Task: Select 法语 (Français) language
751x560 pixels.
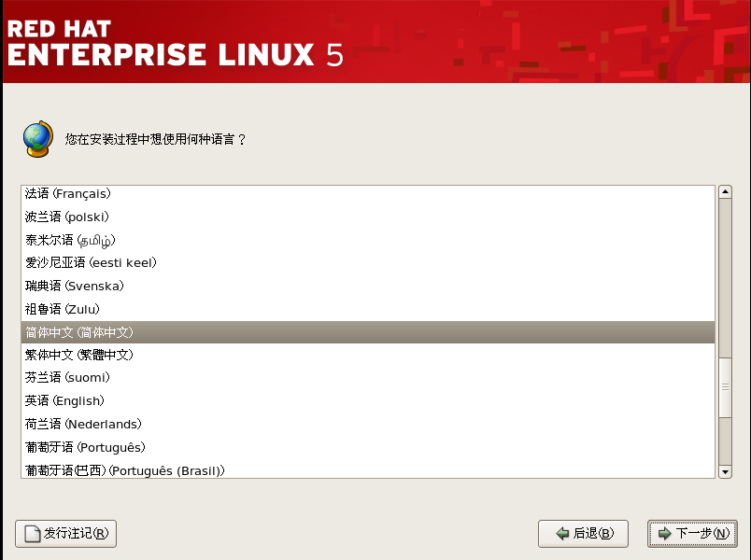Action: [368, 193]
